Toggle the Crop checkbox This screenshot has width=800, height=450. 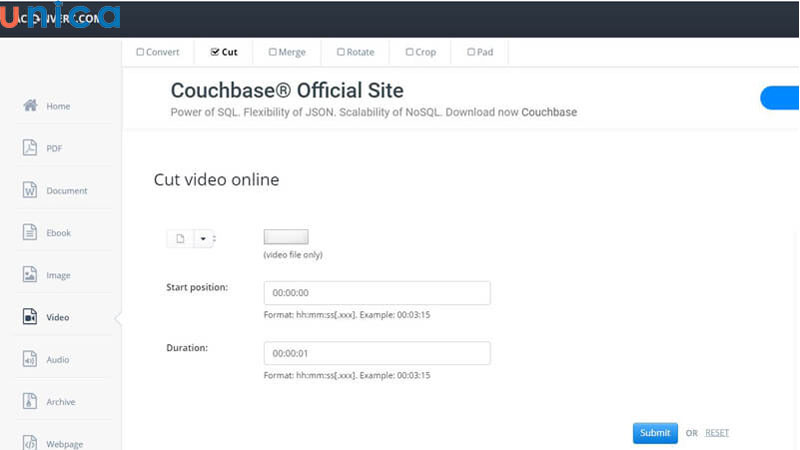pos(409,52)
